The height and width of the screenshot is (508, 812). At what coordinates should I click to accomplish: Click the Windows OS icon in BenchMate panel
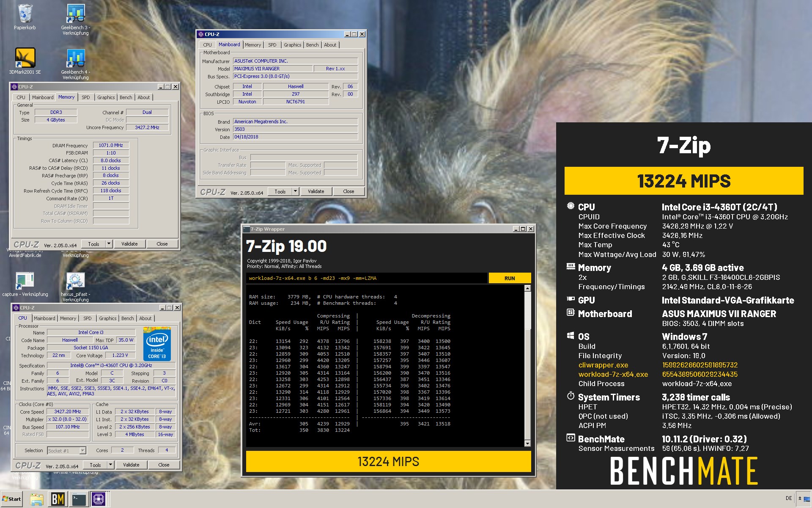[x=571, y=336]
